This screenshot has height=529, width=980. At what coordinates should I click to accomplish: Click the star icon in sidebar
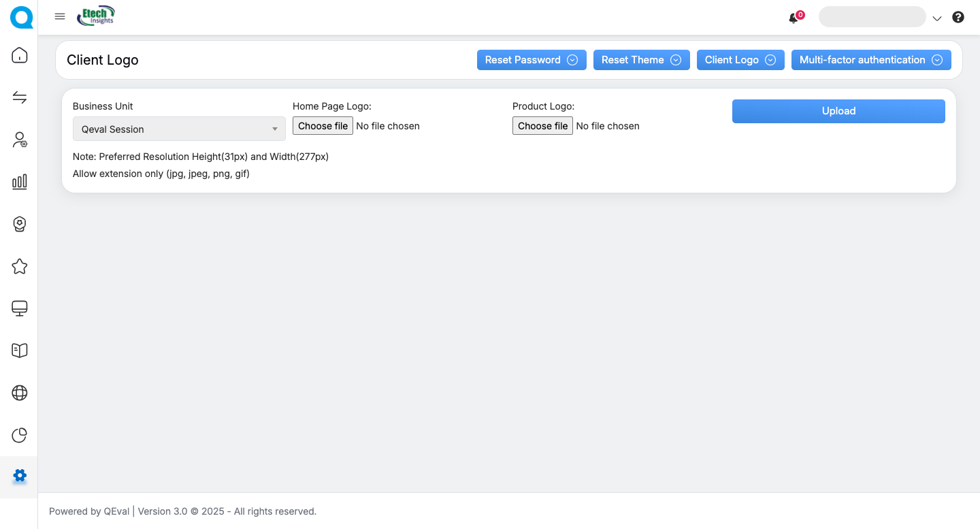[x=20, y=266]
